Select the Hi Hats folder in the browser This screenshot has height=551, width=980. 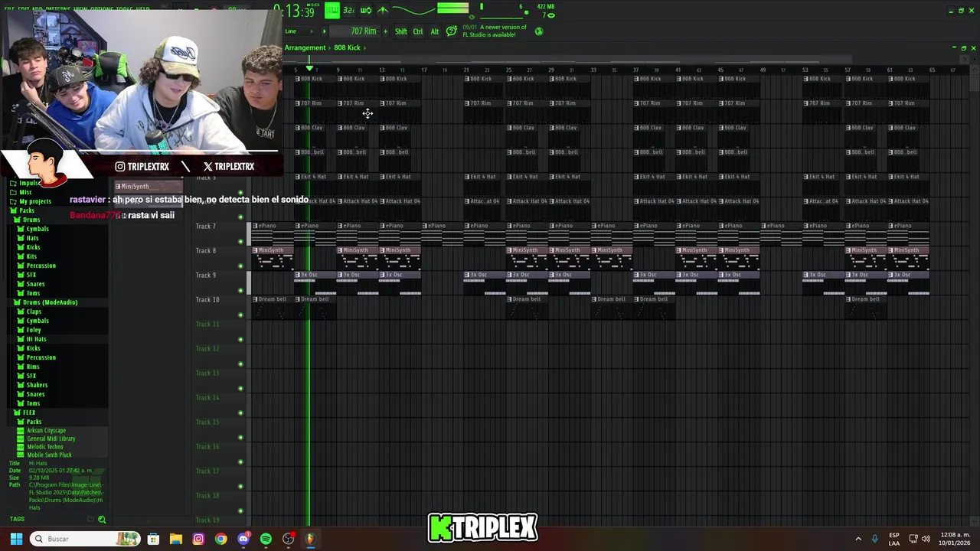tap(36, 339)
